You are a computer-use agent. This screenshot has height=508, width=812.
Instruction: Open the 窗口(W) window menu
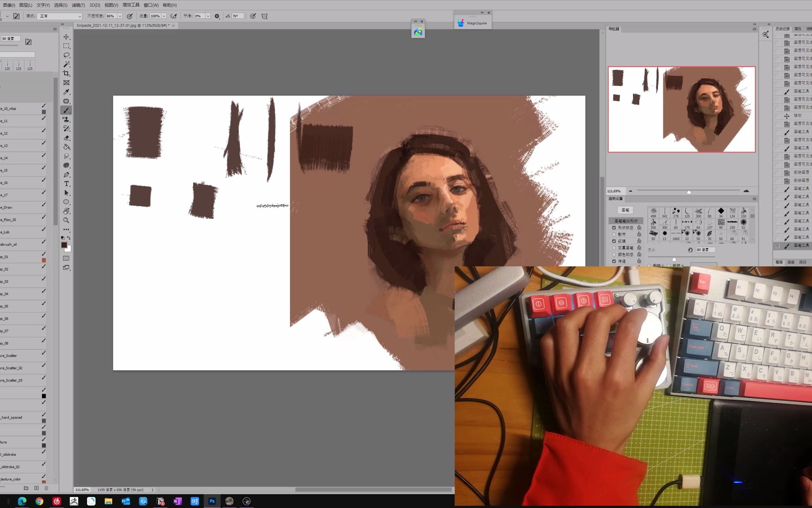151,5
